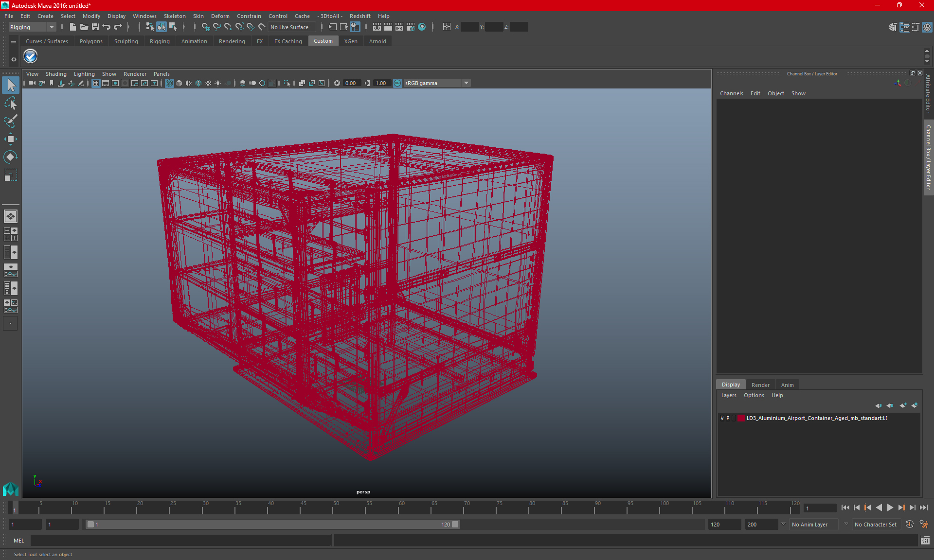Select the XGen tab
This screenshot has height=560, width=934.
350,41
